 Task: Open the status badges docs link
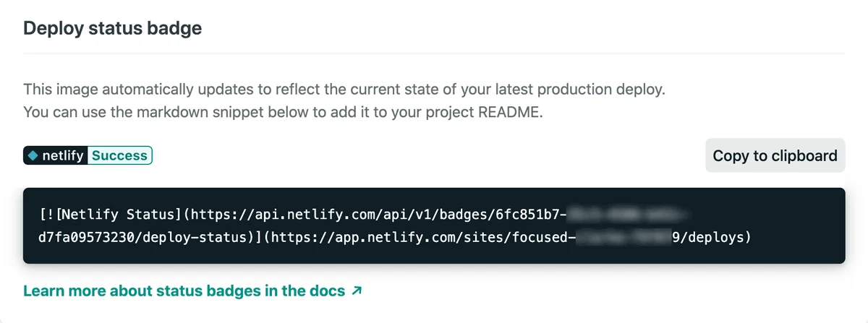coord(192,291)
